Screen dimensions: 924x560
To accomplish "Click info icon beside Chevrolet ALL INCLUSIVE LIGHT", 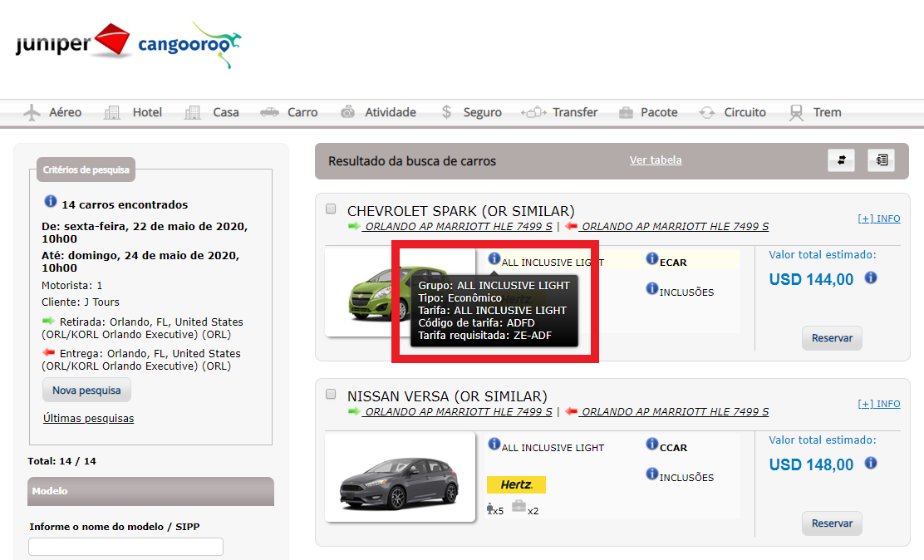I will point(494,258).
